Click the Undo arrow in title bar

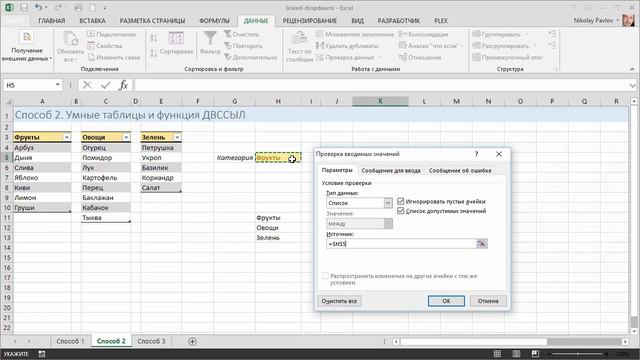[38, 8]
